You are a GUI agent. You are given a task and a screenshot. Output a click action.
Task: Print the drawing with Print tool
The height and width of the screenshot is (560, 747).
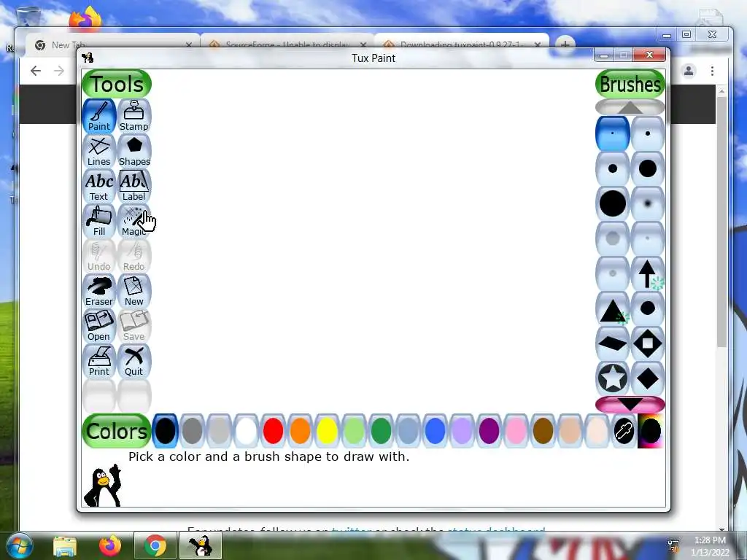(x=99, y=361)
